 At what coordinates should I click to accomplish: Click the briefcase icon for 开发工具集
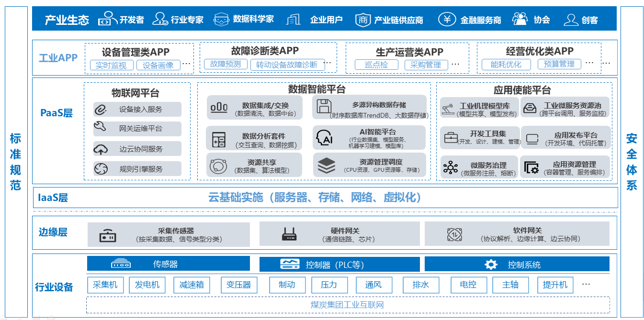click(x=451, y=138)
